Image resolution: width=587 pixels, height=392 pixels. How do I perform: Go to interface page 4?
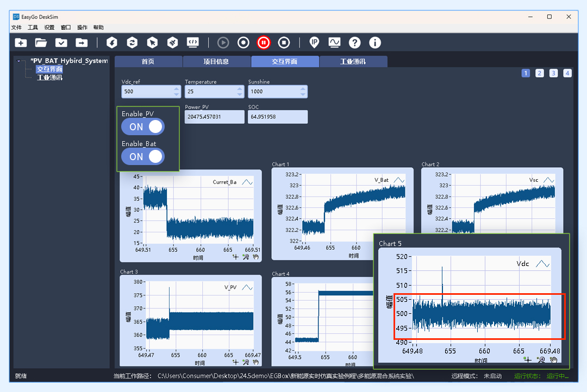567,73
